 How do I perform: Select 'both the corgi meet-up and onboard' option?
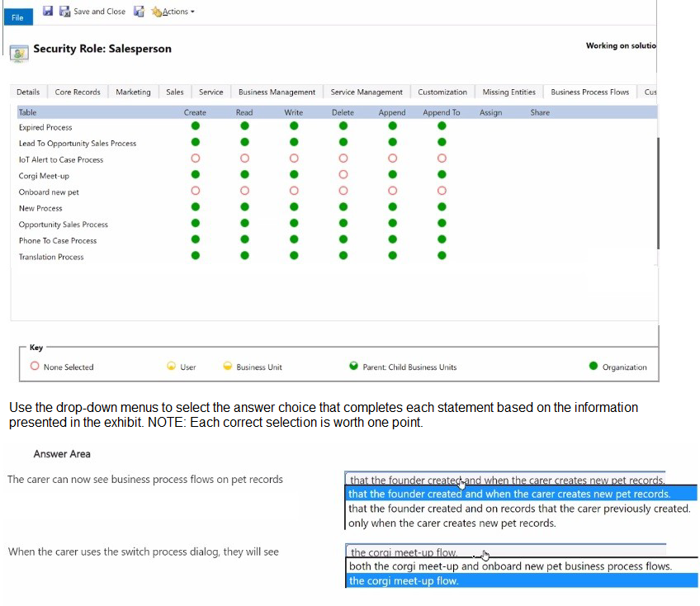[x=509, y=566]
